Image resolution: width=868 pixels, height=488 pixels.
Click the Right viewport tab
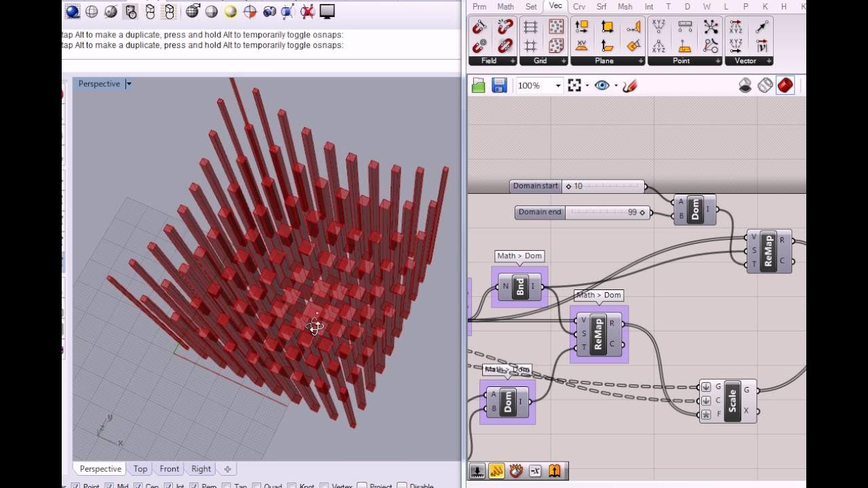coord(201,469)
